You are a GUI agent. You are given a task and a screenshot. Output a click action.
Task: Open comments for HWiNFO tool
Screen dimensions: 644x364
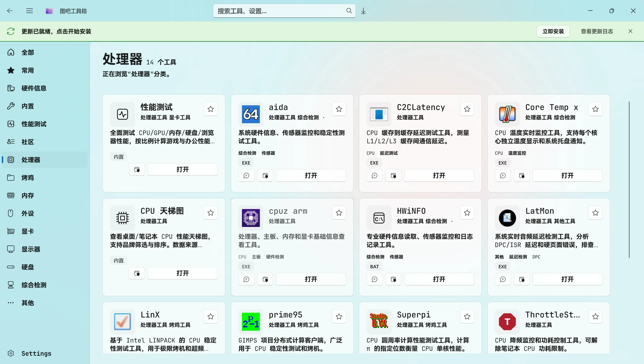pyautogui.click(x=375, y=279)
